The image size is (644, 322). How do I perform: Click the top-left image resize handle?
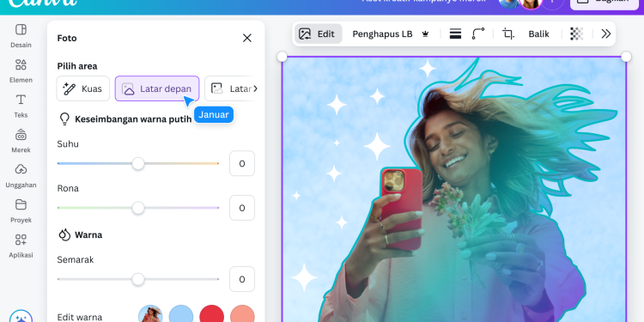point(283,57)
